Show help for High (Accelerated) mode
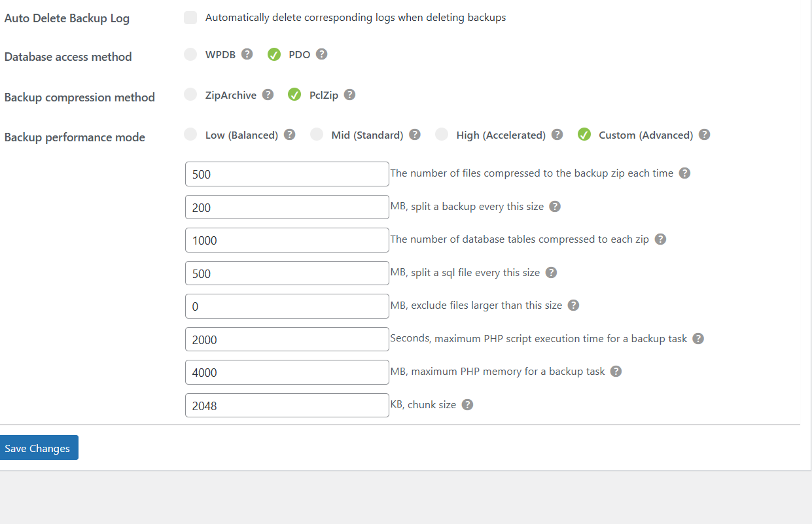812x524 pixels. (557, 135)
